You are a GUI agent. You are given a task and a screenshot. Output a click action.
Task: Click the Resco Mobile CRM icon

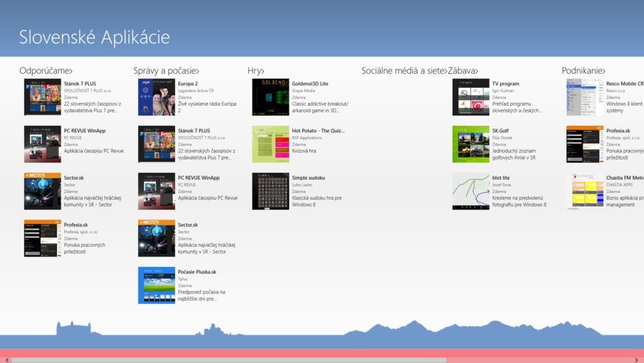coord(584,97)
